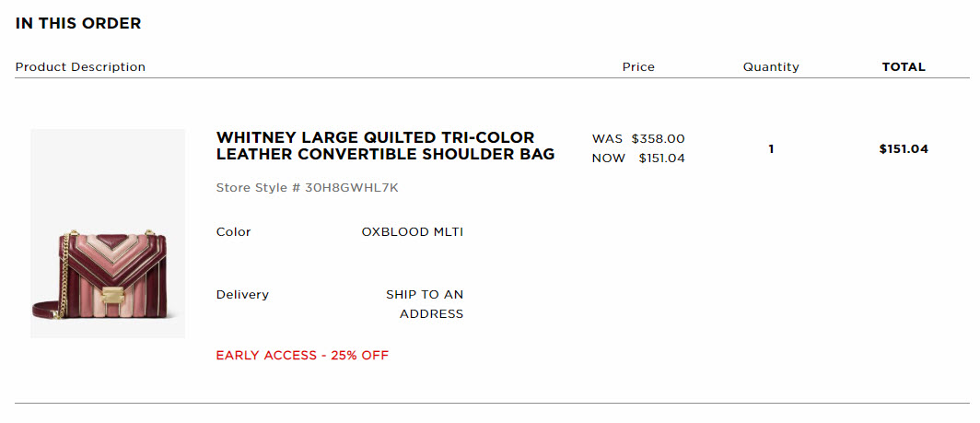This screenshot has height=423, width=980.
Task: Click the Delivery label
Action: tap(242, 295)
